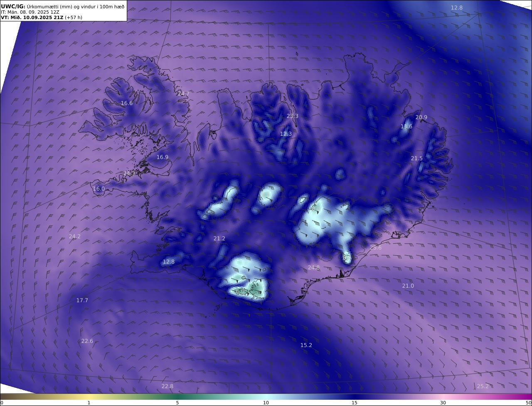Click the UWC/IG title text in header

click(x=13, y=6)
